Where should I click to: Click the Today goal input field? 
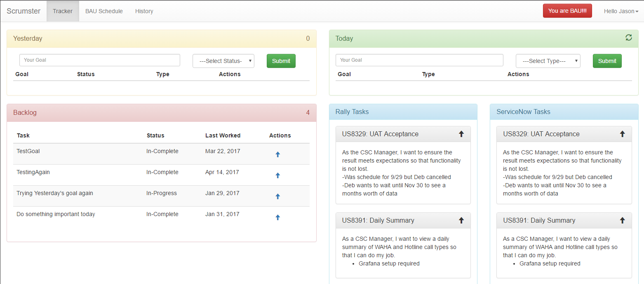pyautogui.click(x=419, y=60)
